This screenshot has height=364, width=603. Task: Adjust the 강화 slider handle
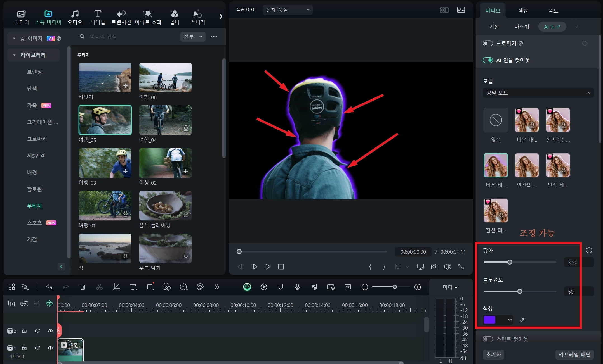[x=510, y=262]
